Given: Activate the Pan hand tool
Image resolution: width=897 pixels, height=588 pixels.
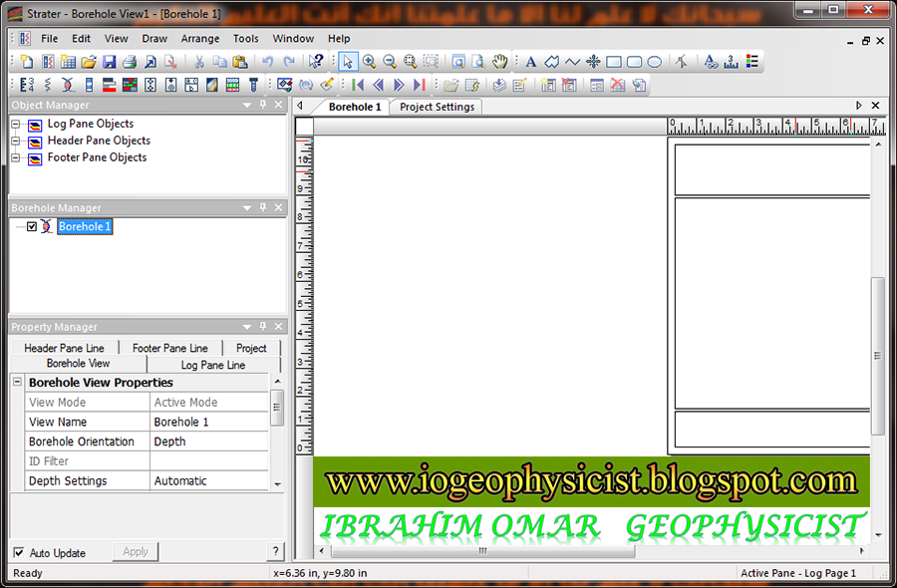Looking at the screenshot, I should click(499, 61).
